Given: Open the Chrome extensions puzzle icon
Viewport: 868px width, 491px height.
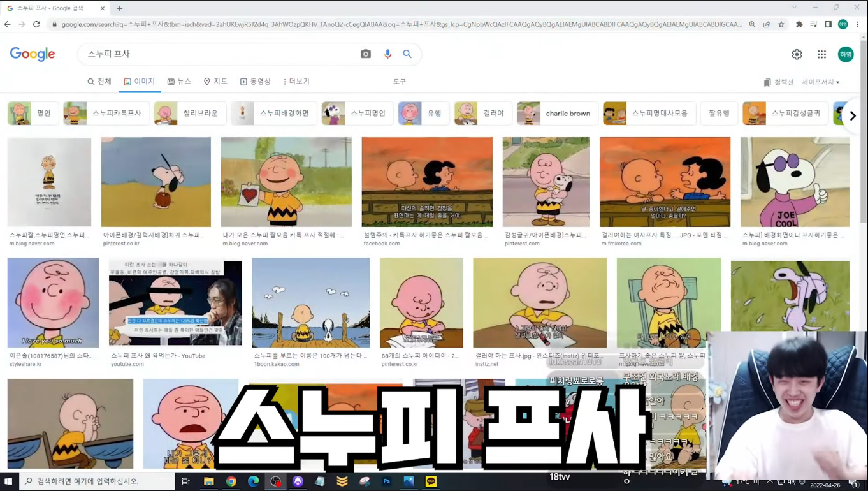Looking at the screenshot, I should pyautogui.click(x=799, y=24).
